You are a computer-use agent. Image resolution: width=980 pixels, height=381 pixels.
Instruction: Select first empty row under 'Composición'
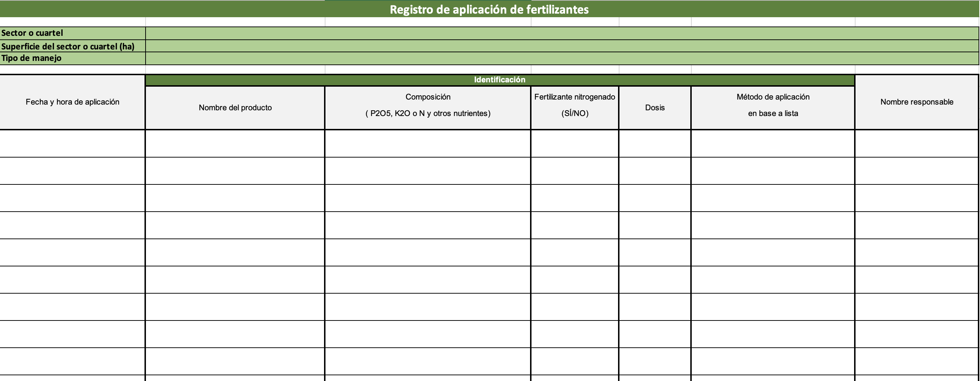[x=428, y=144]
